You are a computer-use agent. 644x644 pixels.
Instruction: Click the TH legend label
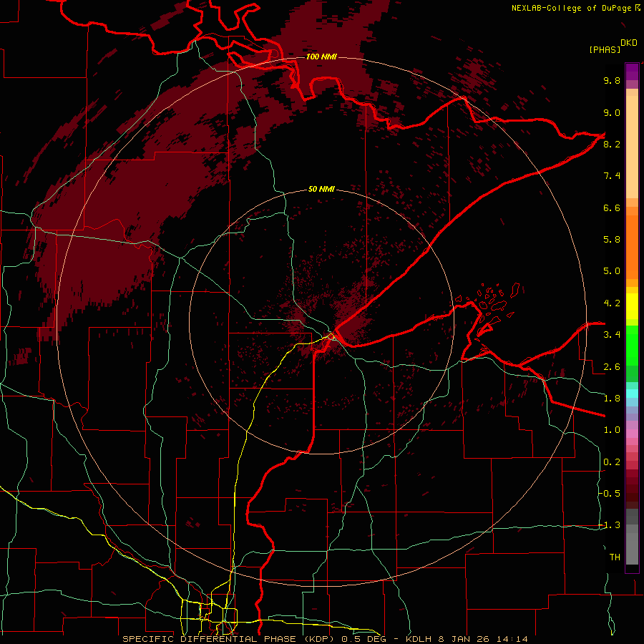(615, 557)
